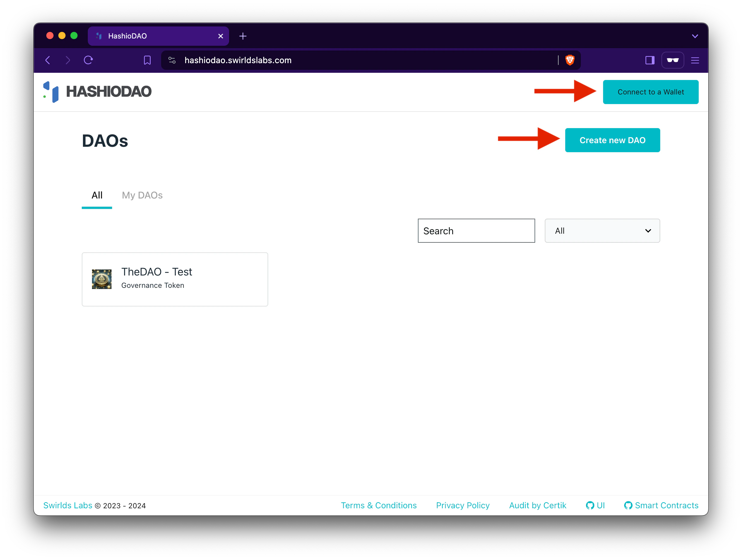742x560 pixels.
Task: Click the HashioDAO logo
Action: tap(97, 92)
